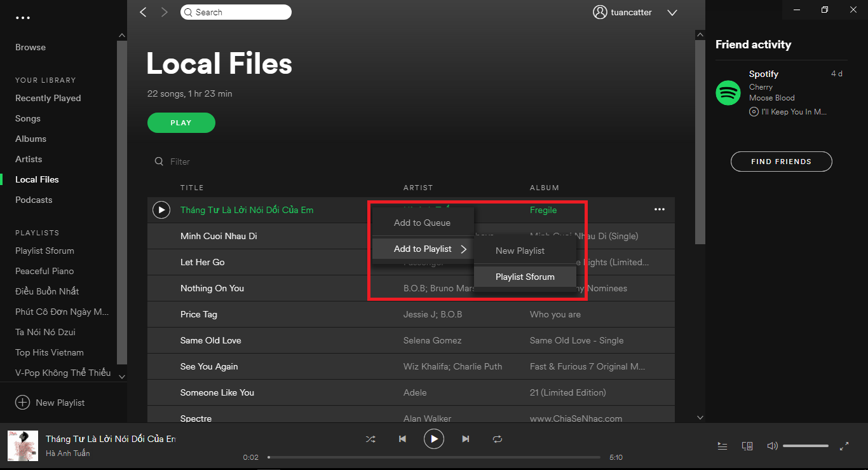Image resolution: width=868 pixels, height=470 pixels.
Task: Mute using the volume speaker icon
Action: click(x=772, y=446)
